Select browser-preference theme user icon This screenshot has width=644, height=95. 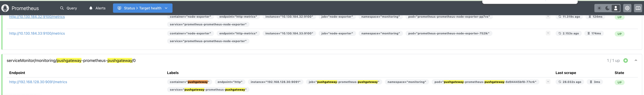[x=615, y=8]
